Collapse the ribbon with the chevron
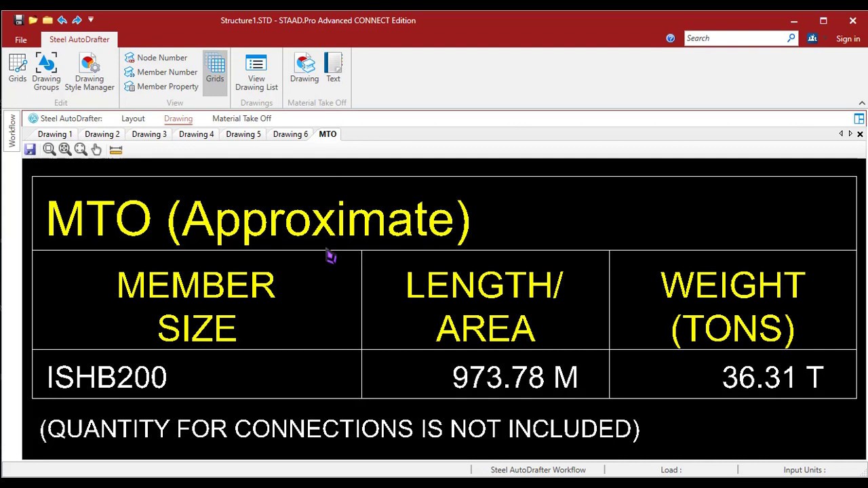The image size is (868, 488). (x=861, y=103)
